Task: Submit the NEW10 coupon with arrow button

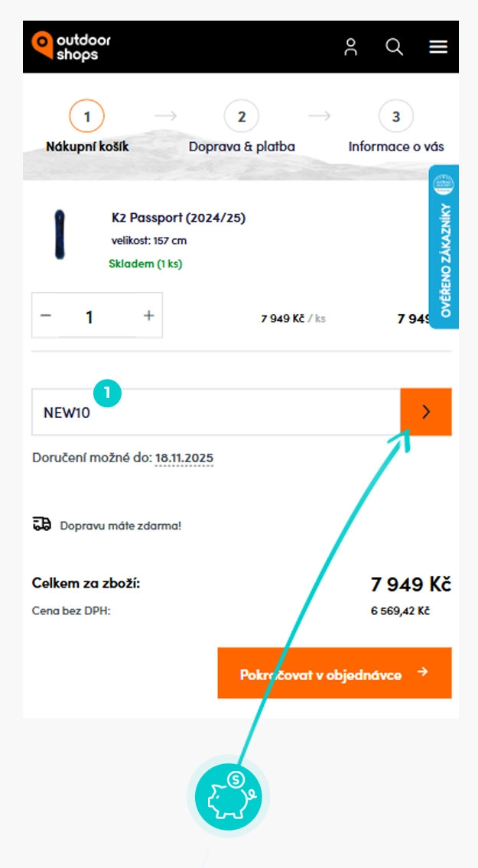Action: pos(426,412)
